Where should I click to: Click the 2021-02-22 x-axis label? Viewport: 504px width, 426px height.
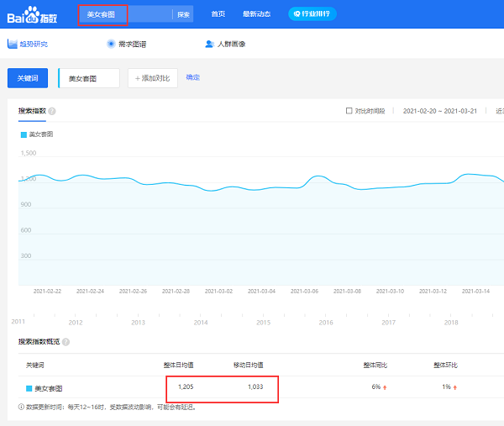click(x=47, y=291)
